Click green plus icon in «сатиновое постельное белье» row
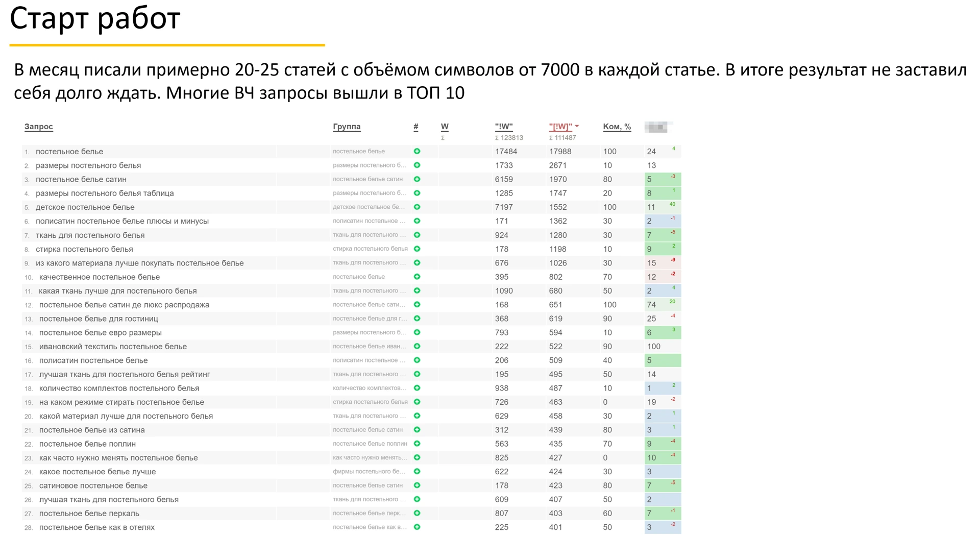This screenshot has height=536, width=980. tap(417, 485)
